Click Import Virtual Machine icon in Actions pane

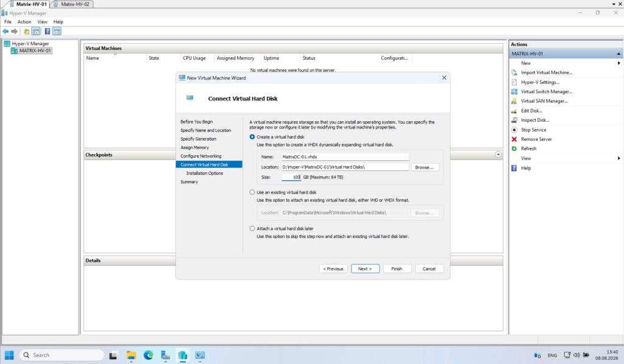(514, 72)
